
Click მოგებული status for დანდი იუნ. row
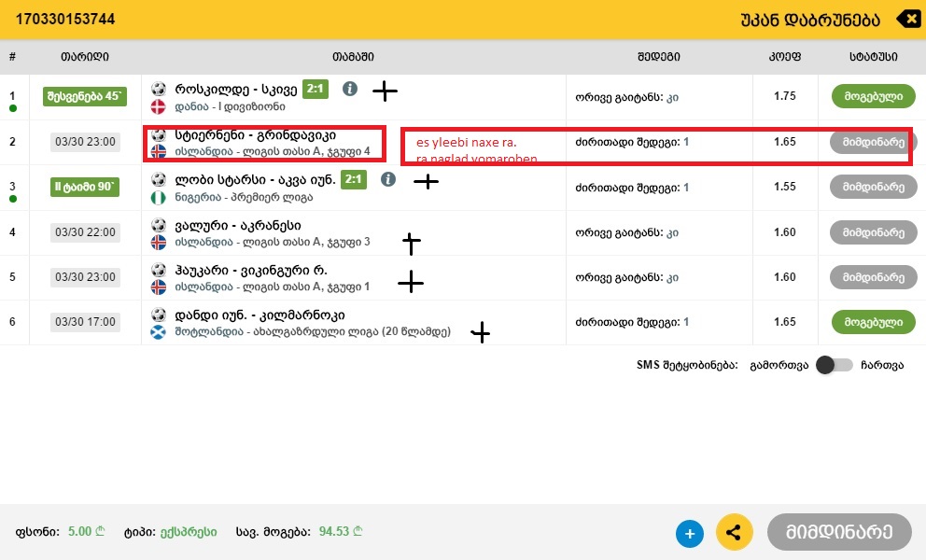point(874,322)
